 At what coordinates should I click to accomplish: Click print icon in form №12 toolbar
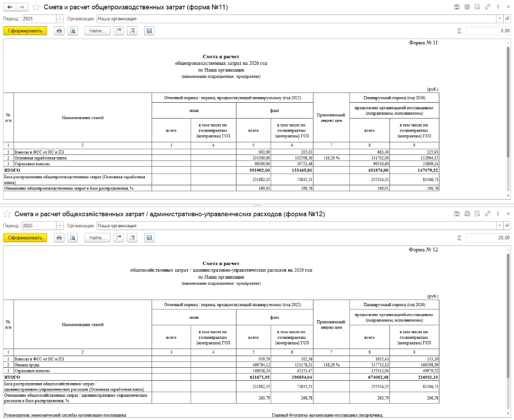coord(59,238)
